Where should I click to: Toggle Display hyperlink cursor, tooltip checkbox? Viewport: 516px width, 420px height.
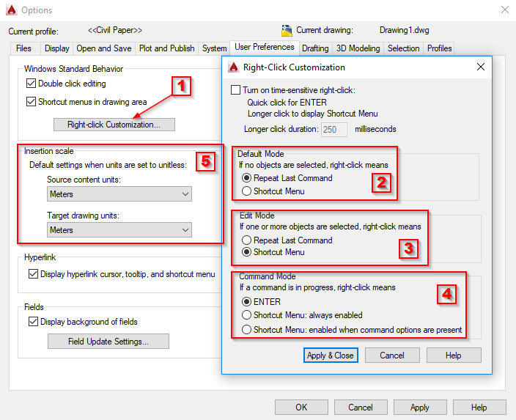pos(33,274)
